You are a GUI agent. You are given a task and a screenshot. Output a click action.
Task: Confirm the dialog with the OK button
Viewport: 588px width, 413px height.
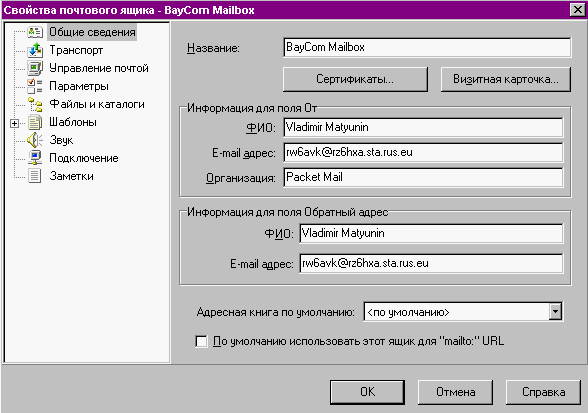(x=367, y=392)
